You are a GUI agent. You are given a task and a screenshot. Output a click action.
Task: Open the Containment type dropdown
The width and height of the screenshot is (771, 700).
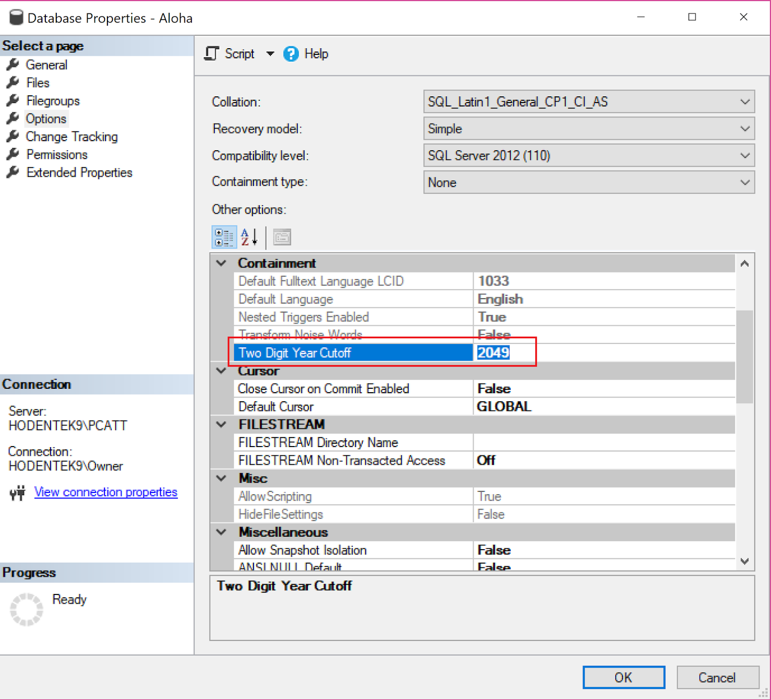tap(745, 182)
